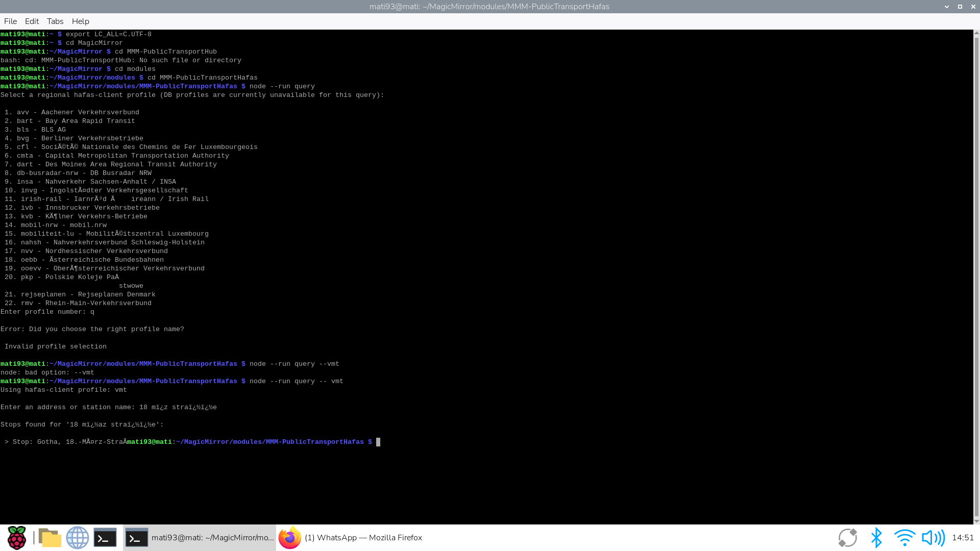Image resolution: width=980 pixels, height=551 pixels.
Task: Click the nahsh Nahverkehrsverbund Schleswig-Holstein line
Action: (105, 242)
